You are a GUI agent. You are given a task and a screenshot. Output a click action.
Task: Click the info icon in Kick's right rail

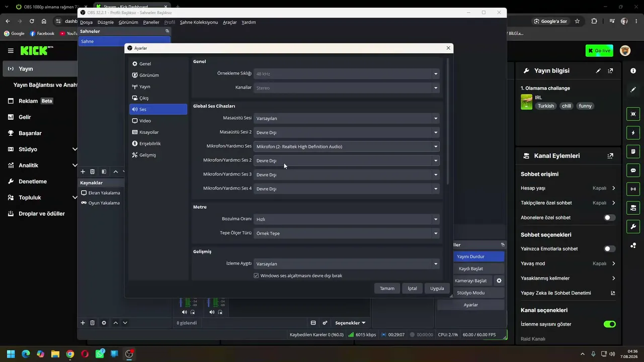[633, 71]
